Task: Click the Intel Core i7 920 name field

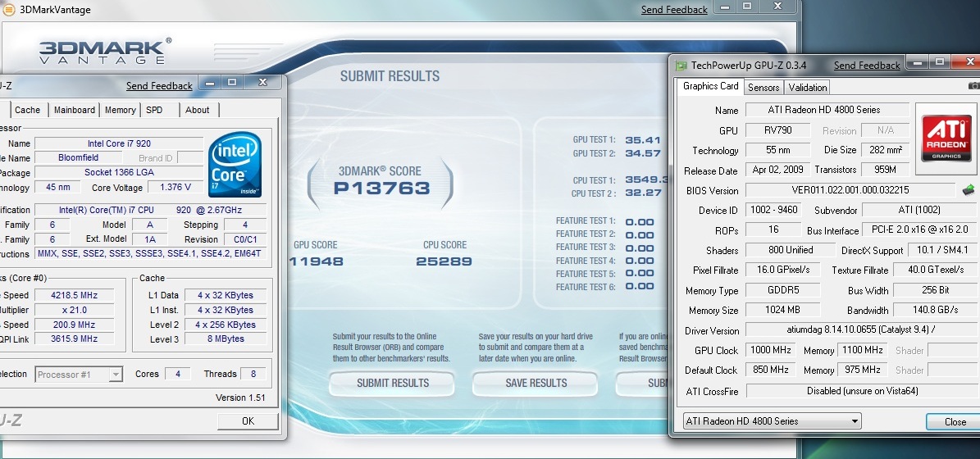Action: point(119,143)
